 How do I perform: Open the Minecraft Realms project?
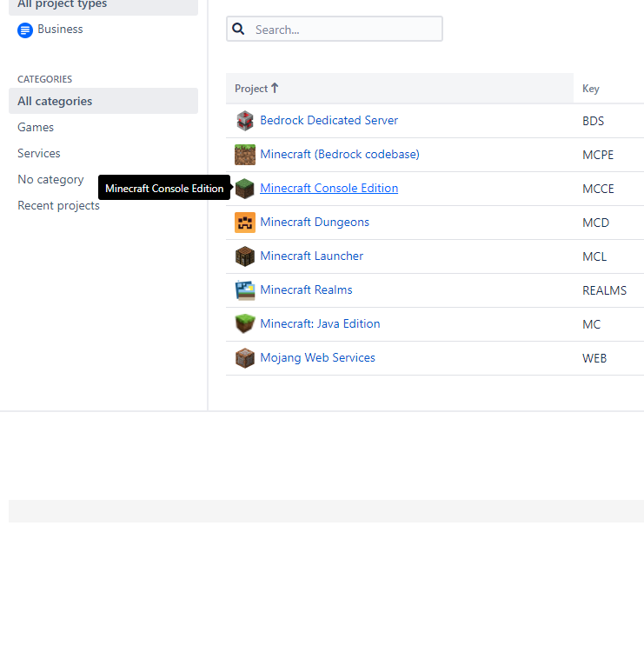click(306, 289)
